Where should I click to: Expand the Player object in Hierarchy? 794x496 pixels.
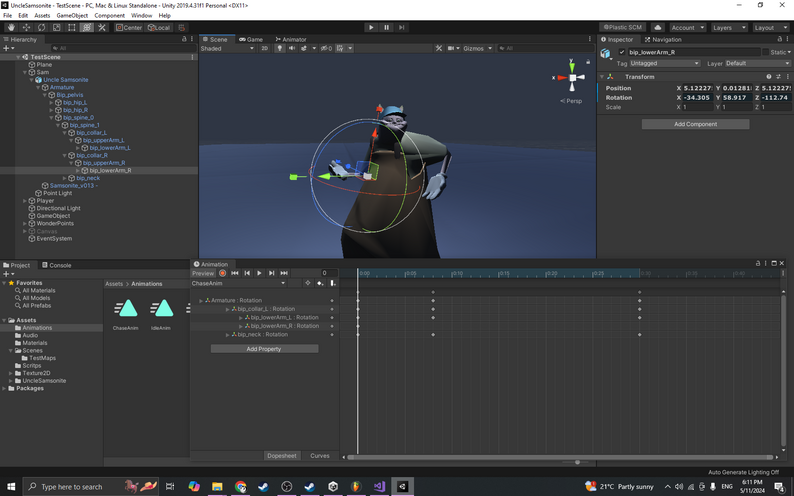tap(25, 201)
